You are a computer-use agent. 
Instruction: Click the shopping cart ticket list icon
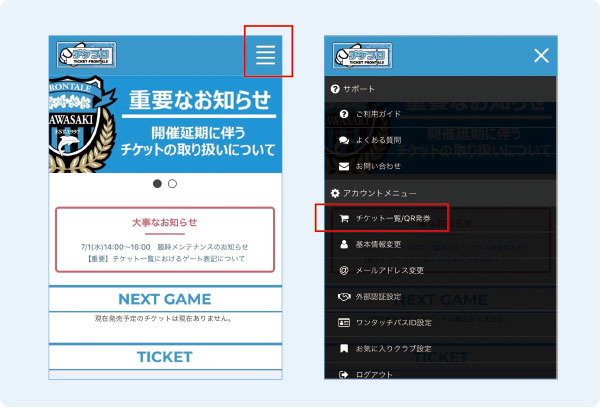pos(344,218)
